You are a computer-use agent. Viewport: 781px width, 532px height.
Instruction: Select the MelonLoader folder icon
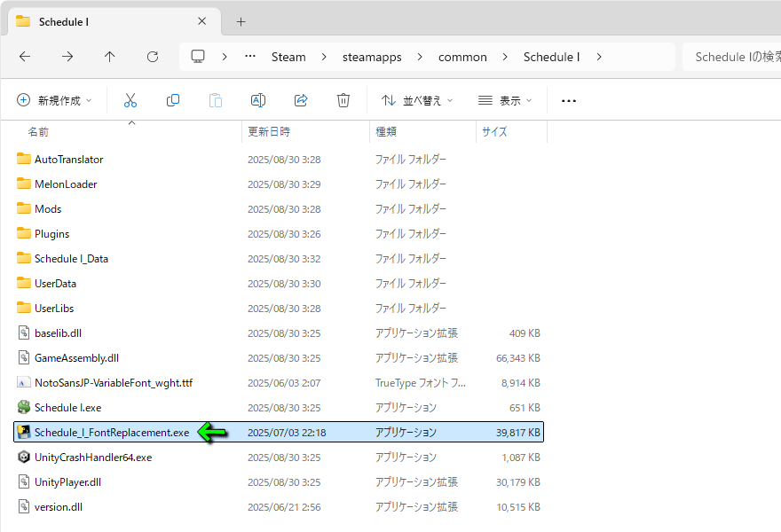[x=23, y=184]
